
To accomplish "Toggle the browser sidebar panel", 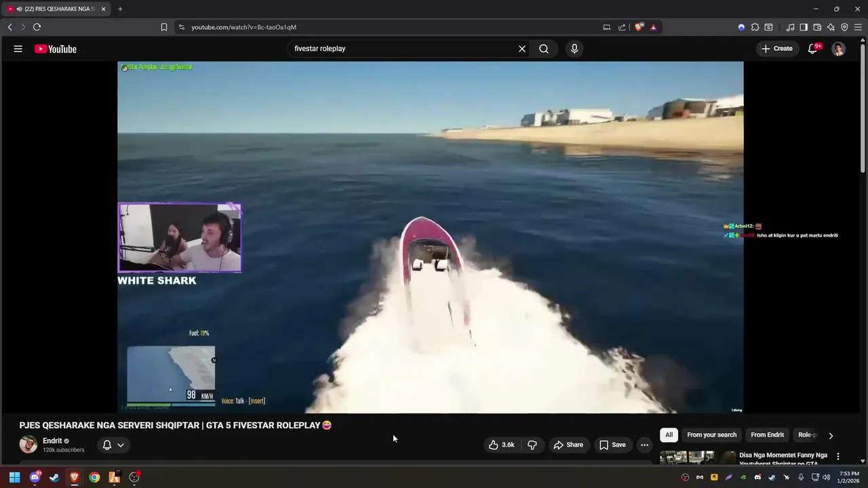I will (804, 27).
